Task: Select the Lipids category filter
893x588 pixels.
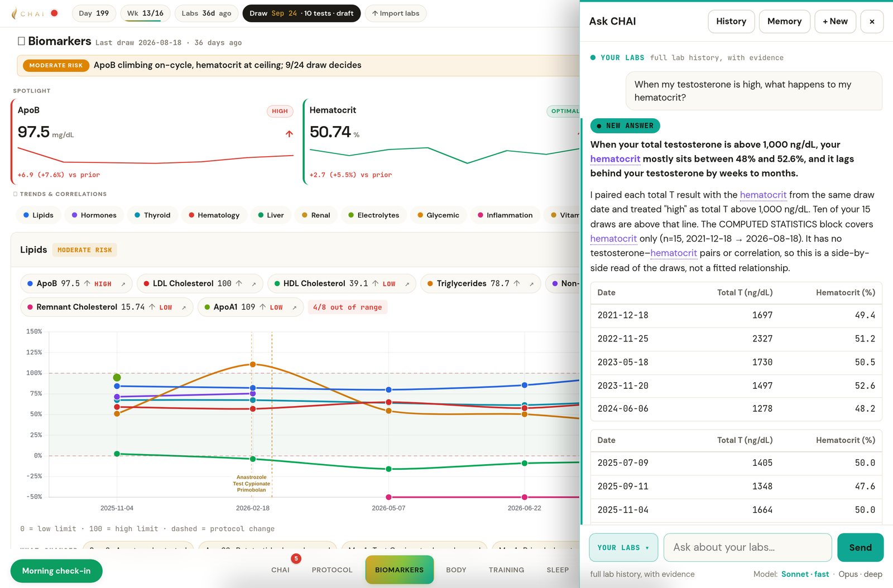Action: [x=38, y=215]
